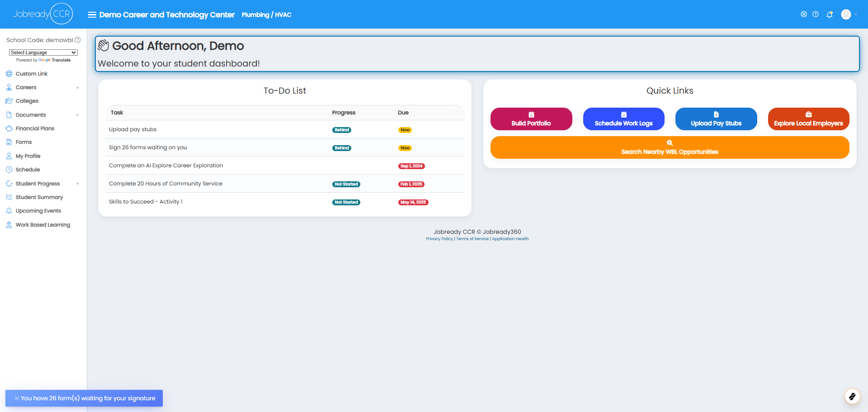The height and width of the screenshot is (412, 868).
Task: Open the Privacy Policy link
Action: point(439,239)
